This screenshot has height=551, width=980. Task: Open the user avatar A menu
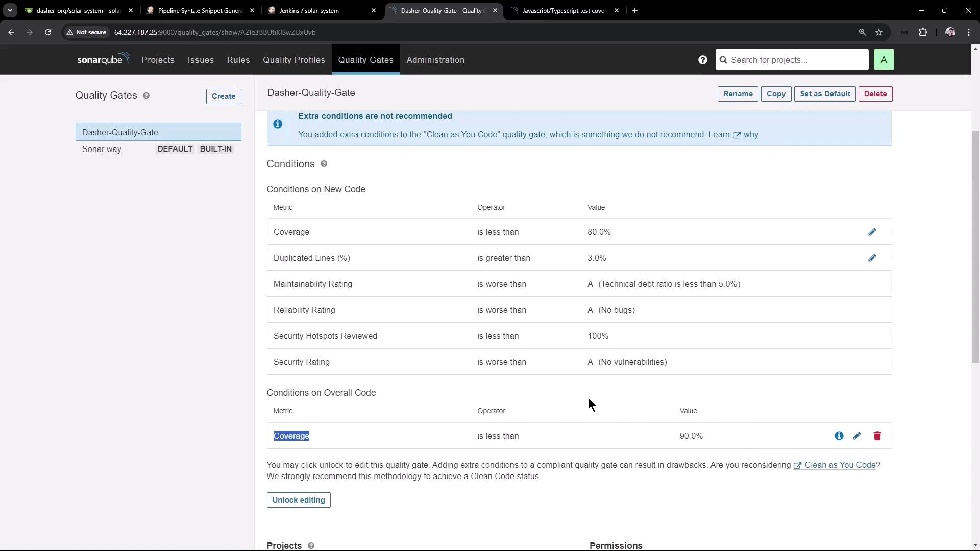[x=884, y=60]
